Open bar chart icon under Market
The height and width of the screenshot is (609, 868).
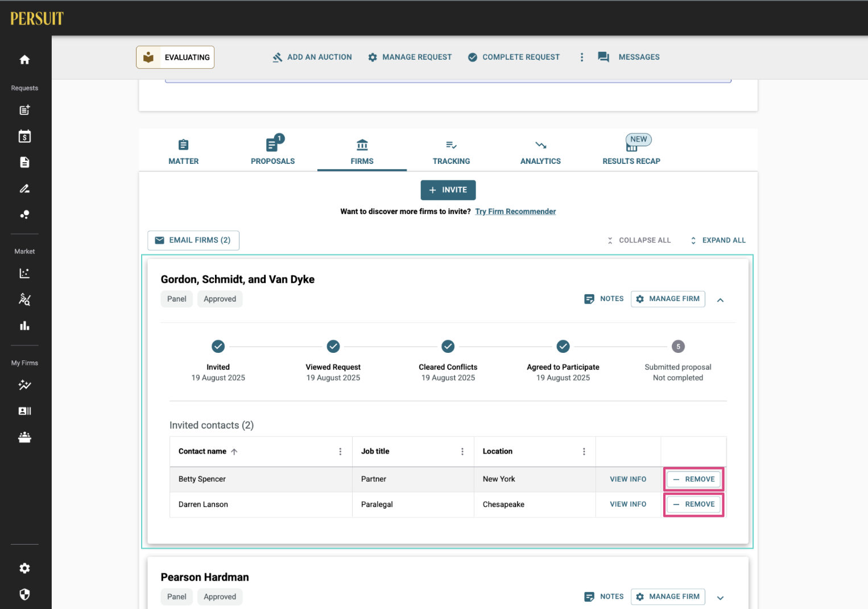(x=24, y=326)
